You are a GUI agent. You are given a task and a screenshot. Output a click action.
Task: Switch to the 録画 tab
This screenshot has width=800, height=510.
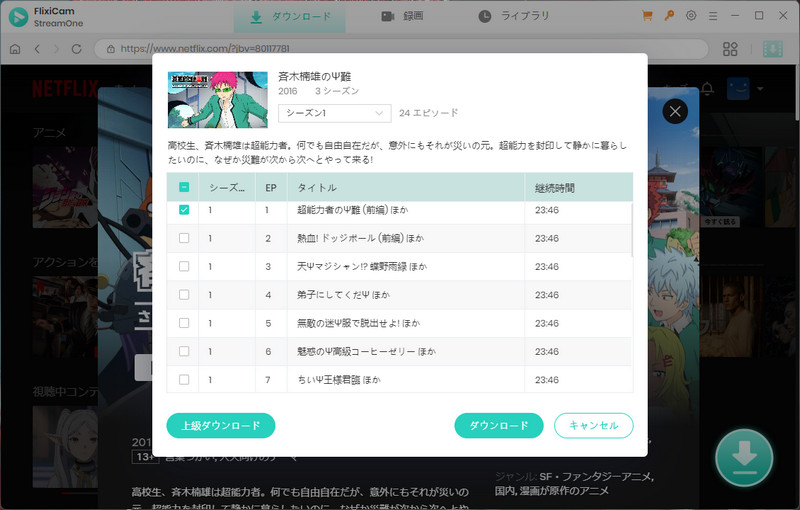pos(402,16)
